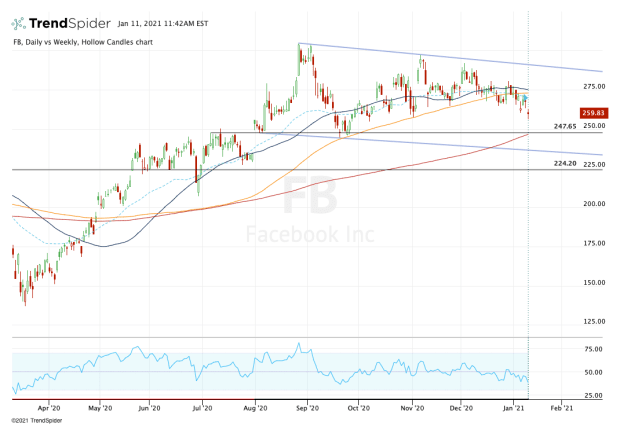The height and width of the screenshot is (426, 620).
Task: Click the TrendSpider logo icon
Action: tap(19, 24)
